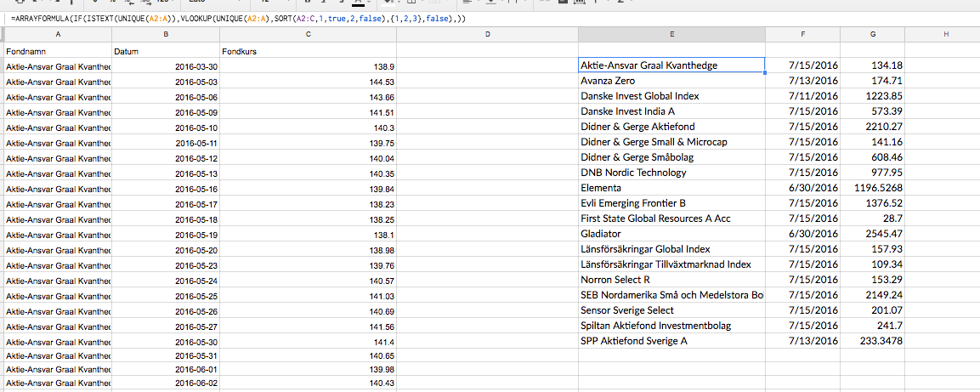Select the Didner & Gerge Småbolag cell
Viewport: 980px width, 392px height.
coord(671,157)
